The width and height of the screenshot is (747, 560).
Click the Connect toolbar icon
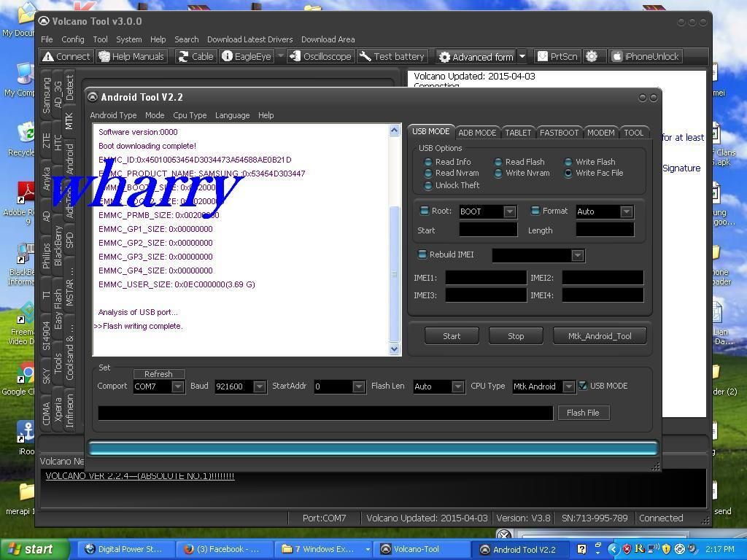tap(66, 56)
